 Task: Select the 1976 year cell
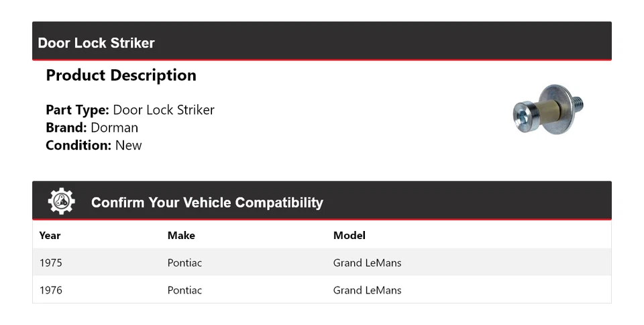(x=50, y=290)
